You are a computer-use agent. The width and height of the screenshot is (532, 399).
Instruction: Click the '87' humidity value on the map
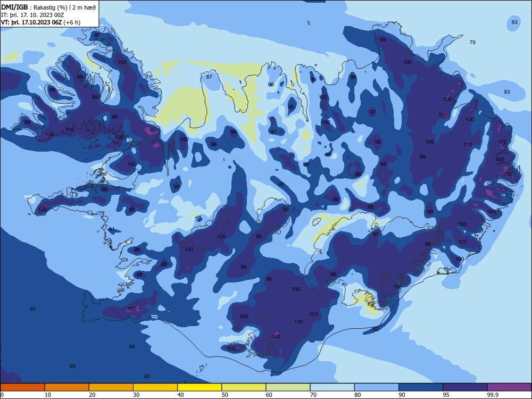pos(209,77)
